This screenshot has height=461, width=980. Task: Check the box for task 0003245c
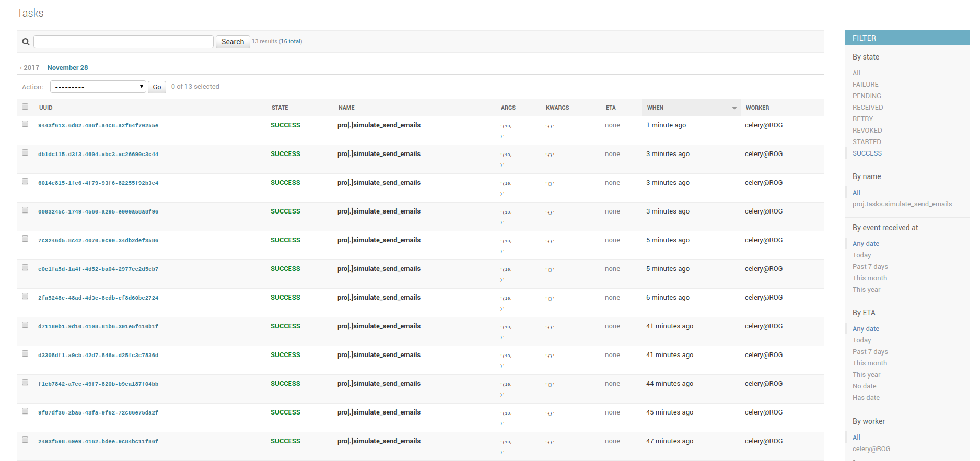[x=25, y=210]
